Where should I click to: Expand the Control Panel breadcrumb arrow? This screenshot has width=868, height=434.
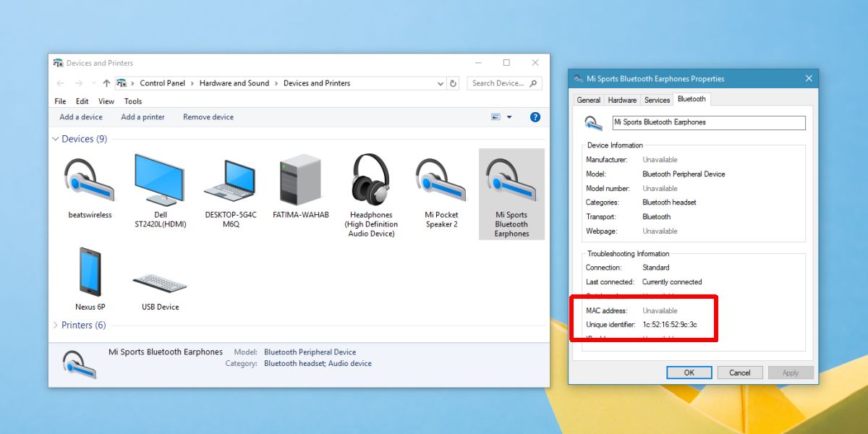click(x=192, y=83)
